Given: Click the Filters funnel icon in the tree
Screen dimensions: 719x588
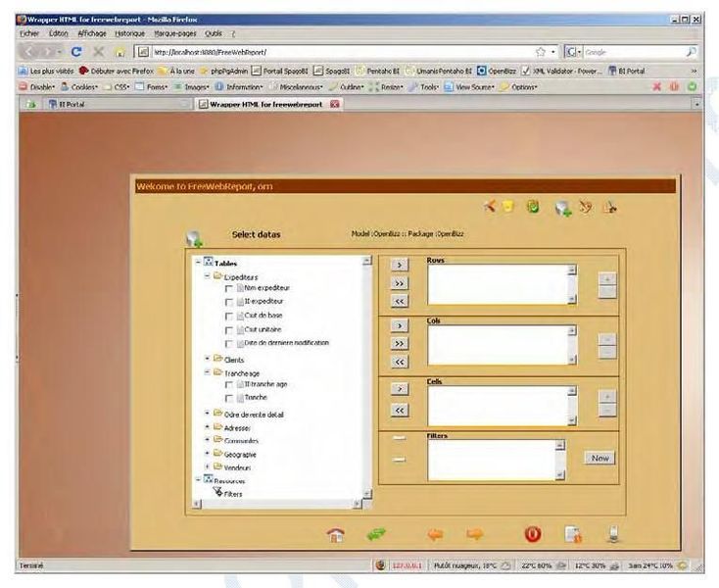Looking at the screenshot, I should pyautogui.click(x=217, y=493).
